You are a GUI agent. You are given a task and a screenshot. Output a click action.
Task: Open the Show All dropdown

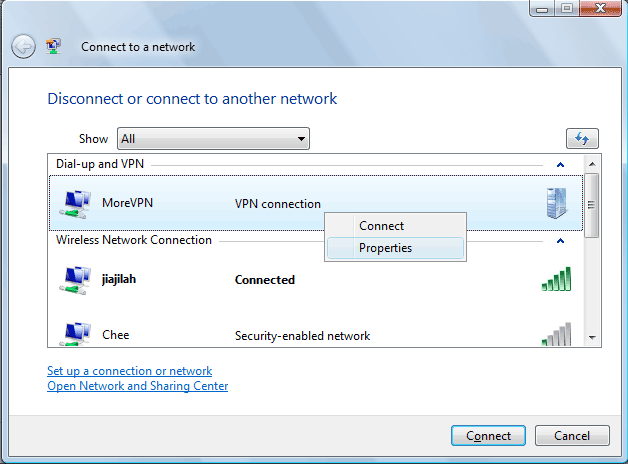coord(213,139)
